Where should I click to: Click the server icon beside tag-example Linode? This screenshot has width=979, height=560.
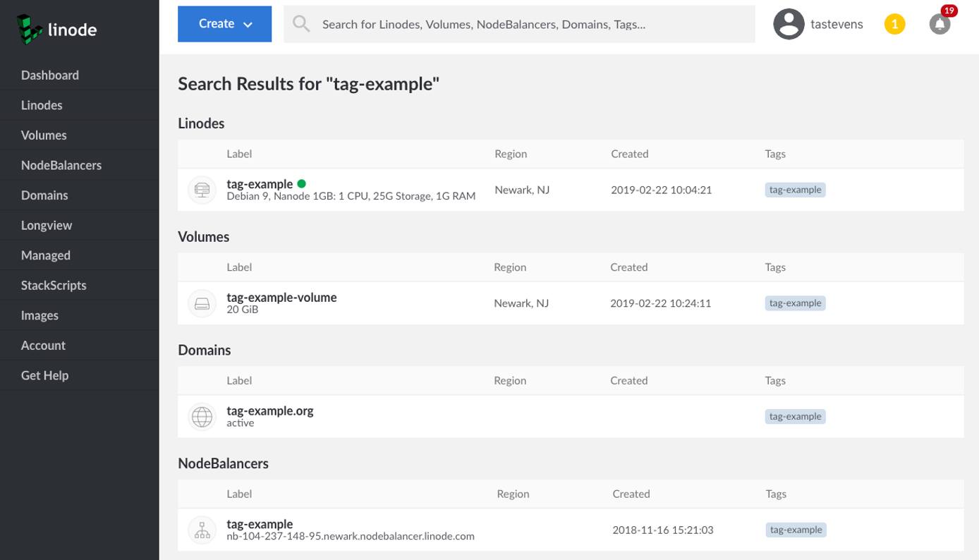(202, 190)
